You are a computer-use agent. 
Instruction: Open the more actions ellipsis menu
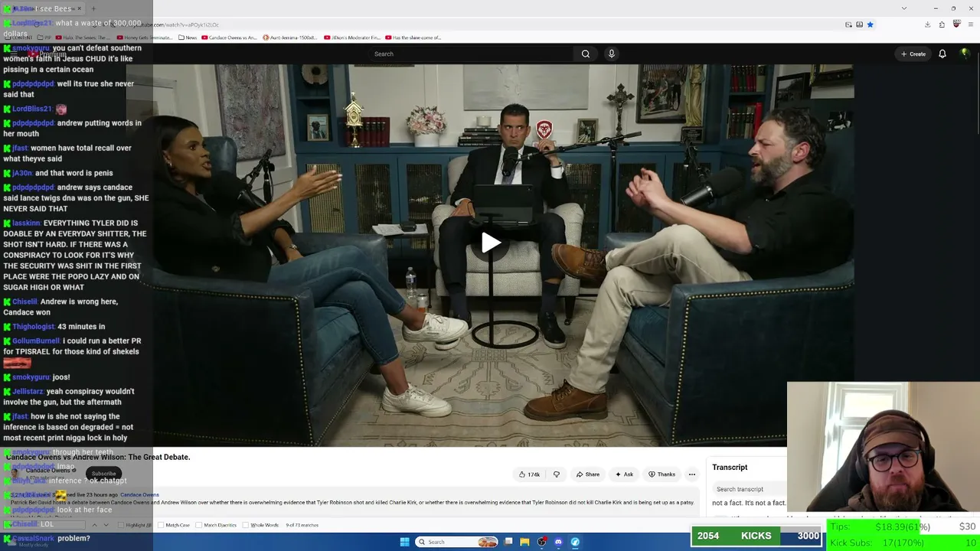click(692, 474)
